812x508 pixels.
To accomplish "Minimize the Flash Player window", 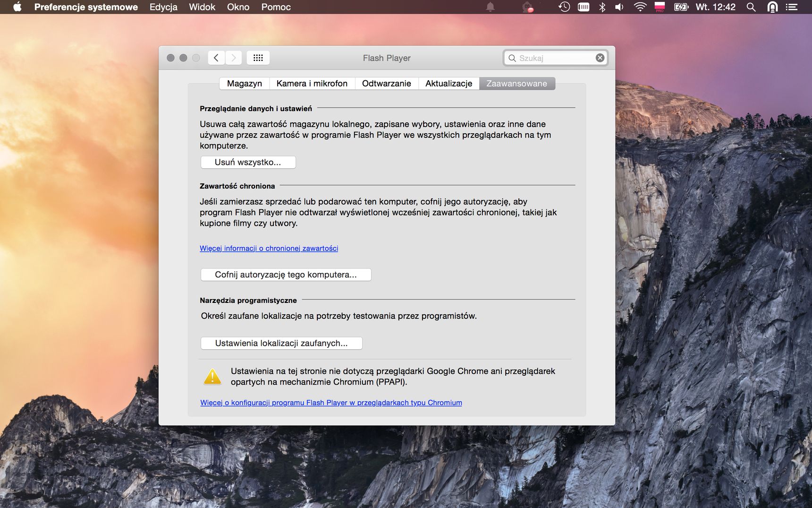I will tap(183, 58).
